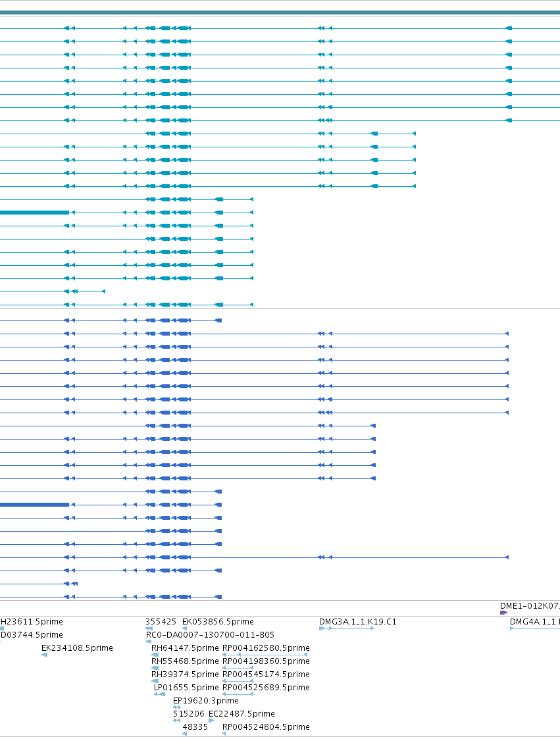Viewport: 560px width, 737px height.
Task: Select the RH64147.5prime label
Action: [x=185, y=648]
